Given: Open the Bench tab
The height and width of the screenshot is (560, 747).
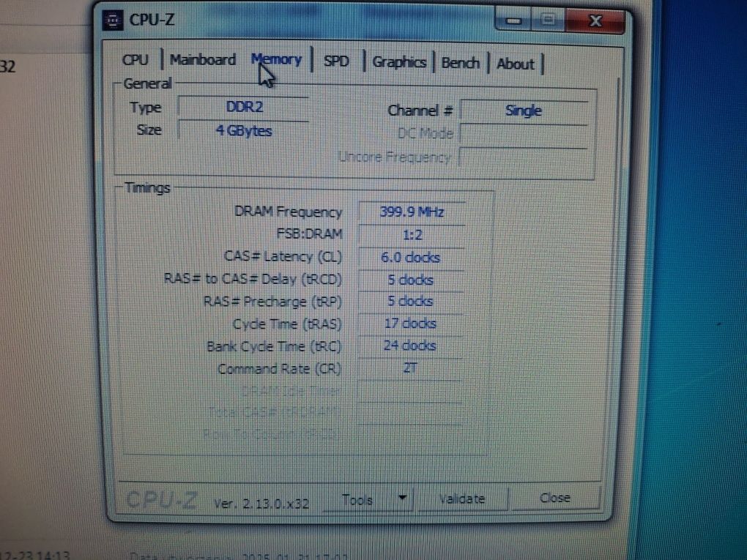Looking at the screenshot, I should pyautogui.click(x=460, y=64).
